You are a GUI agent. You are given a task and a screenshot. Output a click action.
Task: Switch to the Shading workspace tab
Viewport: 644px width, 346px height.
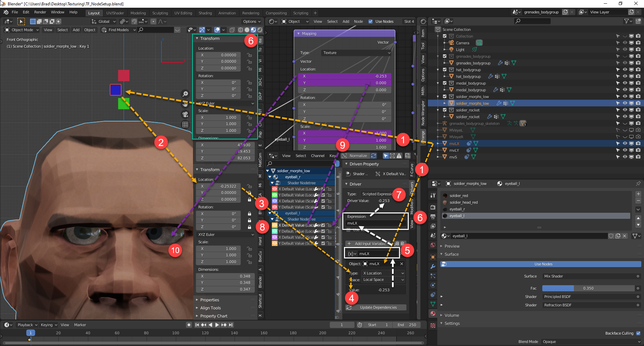click(205, 13)
